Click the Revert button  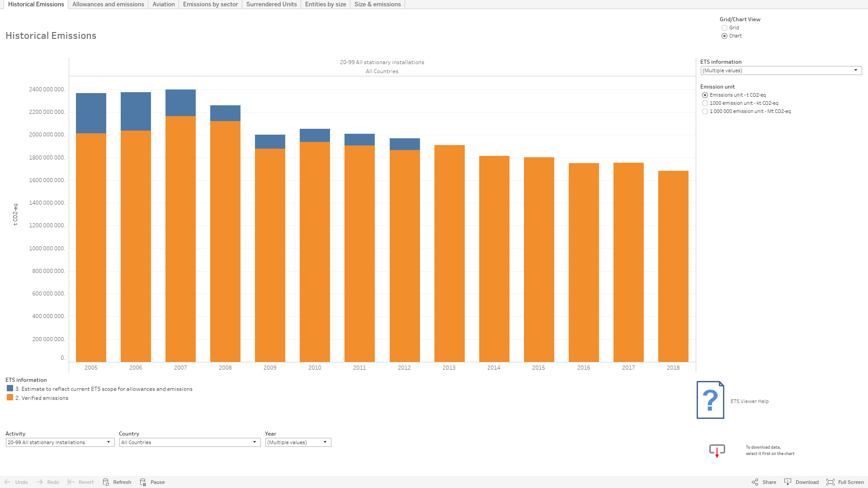click(81, 482)
